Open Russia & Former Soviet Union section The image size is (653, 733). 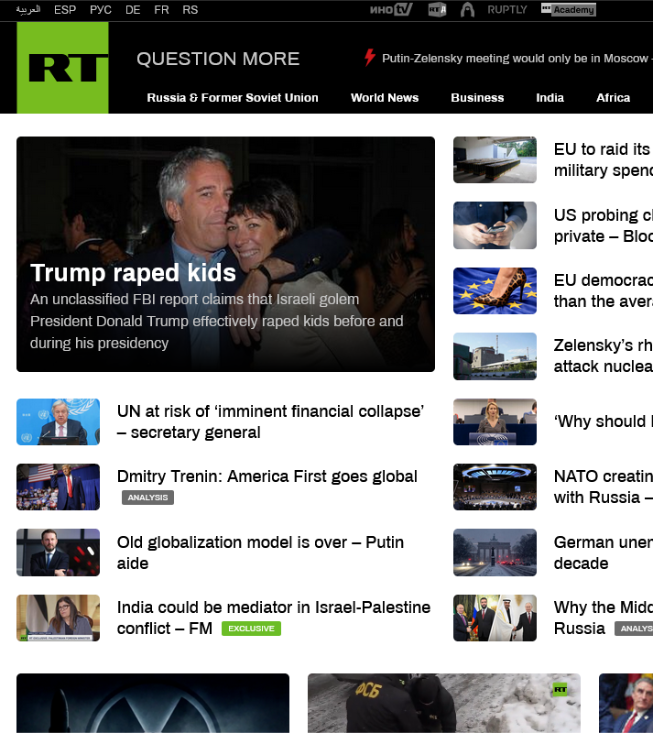click(x=233, y=98)
